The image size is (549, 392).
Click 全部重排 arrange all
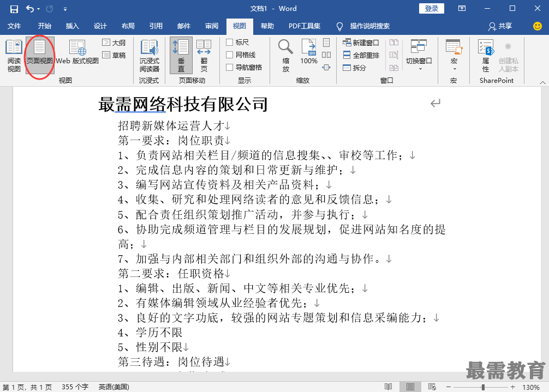pos(361,55)
